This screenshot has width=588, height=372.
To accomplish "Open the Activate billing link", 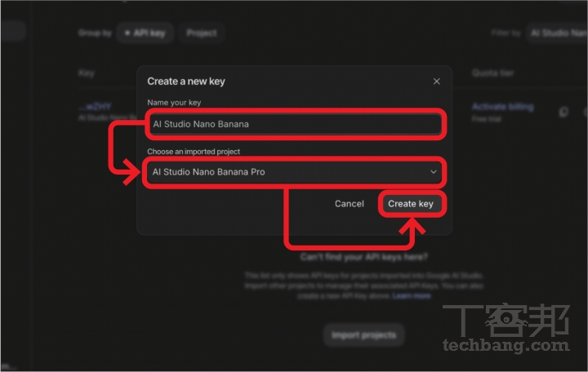I will tap(502, 107).
